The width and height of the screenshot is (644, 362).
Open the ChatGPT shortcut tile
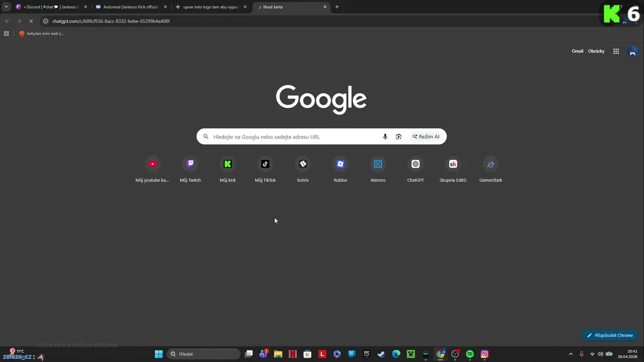click(416, 170)
